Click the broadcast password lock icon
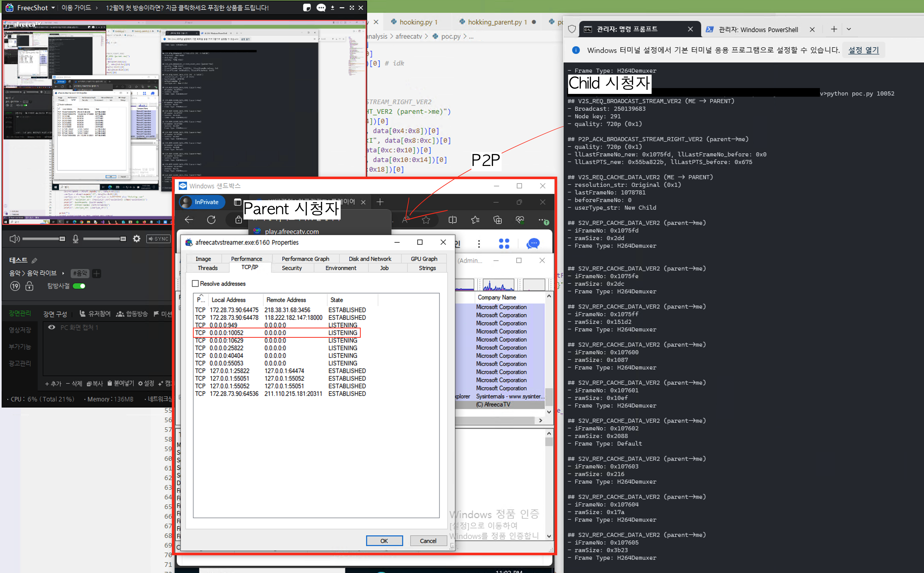 (29, 286)
